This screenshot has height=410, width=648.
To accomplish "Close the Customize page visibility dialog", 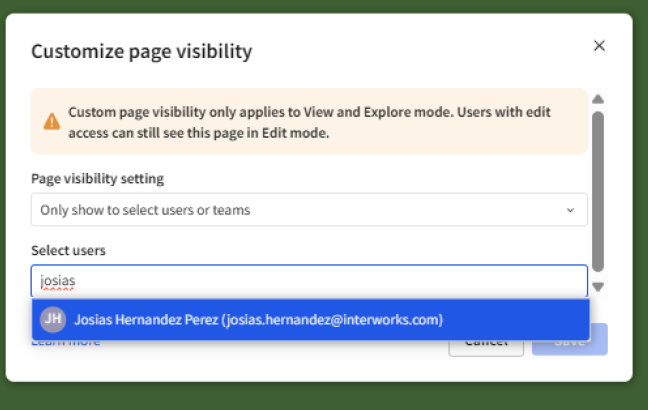I will (x=599, y=46).
